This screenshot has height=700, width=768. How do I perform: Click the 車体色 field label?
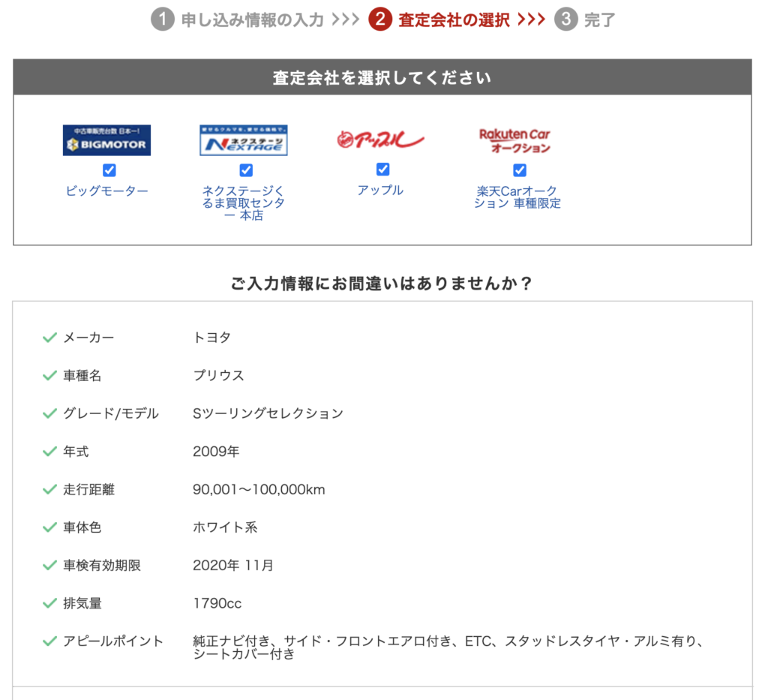tap(82, 527)
